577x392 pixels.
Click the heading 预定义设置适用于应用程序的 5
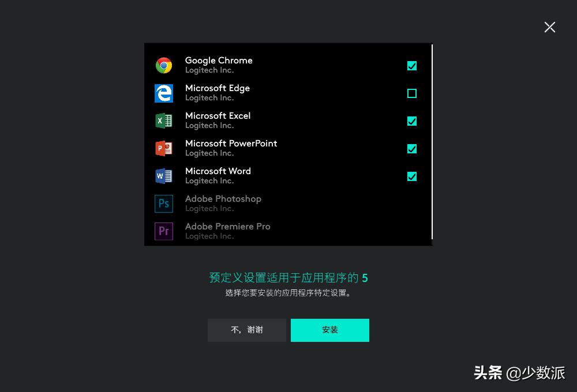[288, 278]
